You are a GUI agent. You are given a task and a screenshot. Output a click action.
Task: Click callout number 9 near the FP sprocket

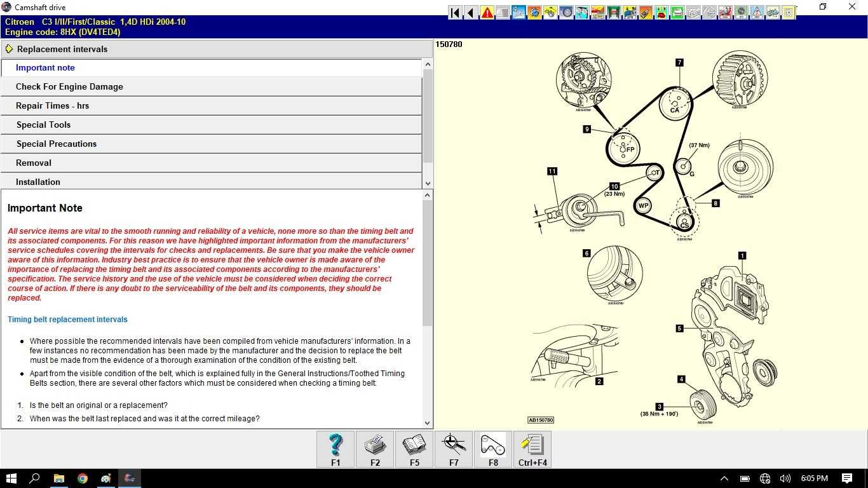pos(587,129)
